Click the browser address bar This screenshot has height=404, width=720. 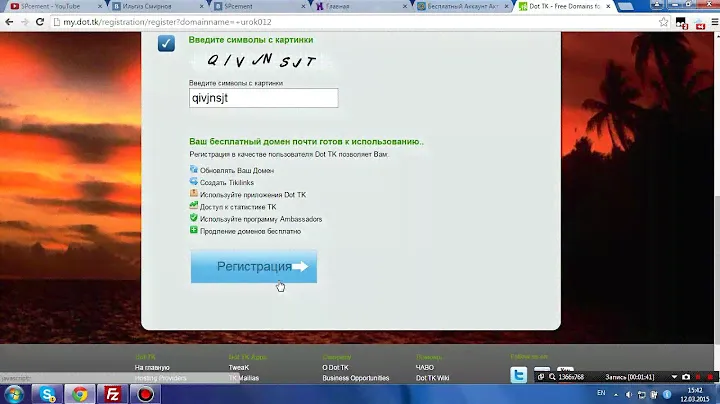(x=300, y=21)
